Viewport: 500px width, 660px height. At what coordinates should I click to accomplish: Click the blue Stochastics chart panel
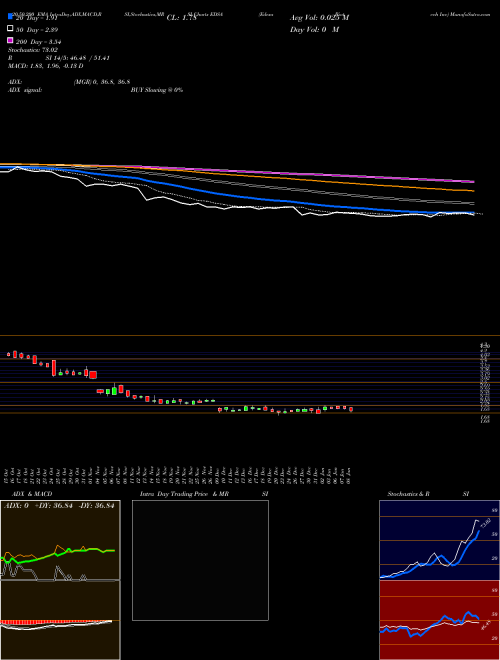[x=439, y=540]
